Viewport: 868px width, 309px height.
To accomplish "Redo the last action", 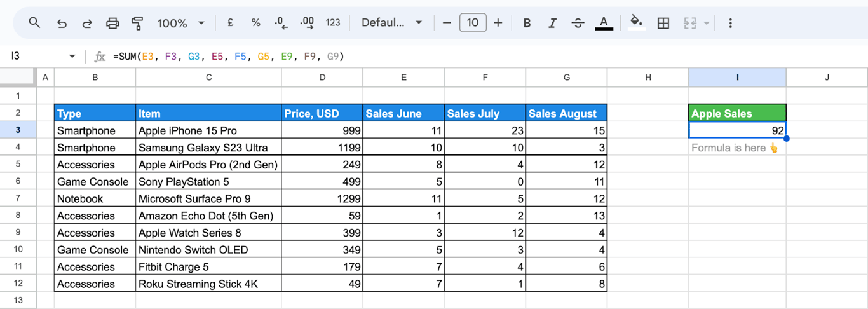I will click(87, 24).
